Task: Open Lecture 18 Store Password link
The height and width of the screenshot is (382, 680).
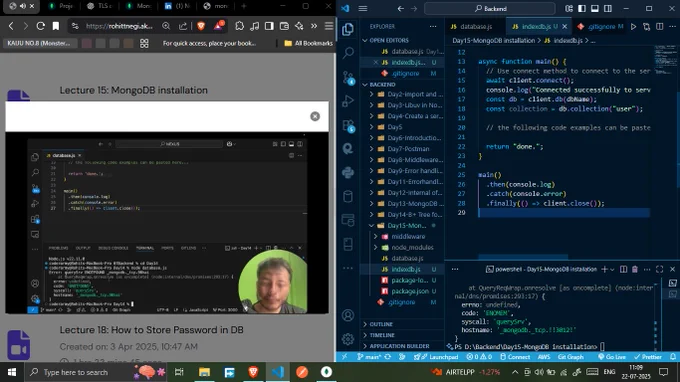Action: click(151, 330)
